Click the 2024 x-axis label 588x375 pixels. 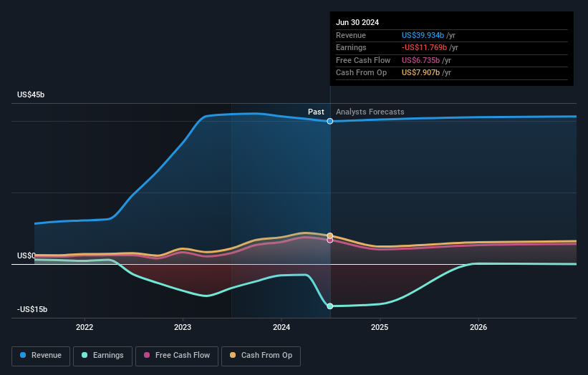tap(281, 327)
